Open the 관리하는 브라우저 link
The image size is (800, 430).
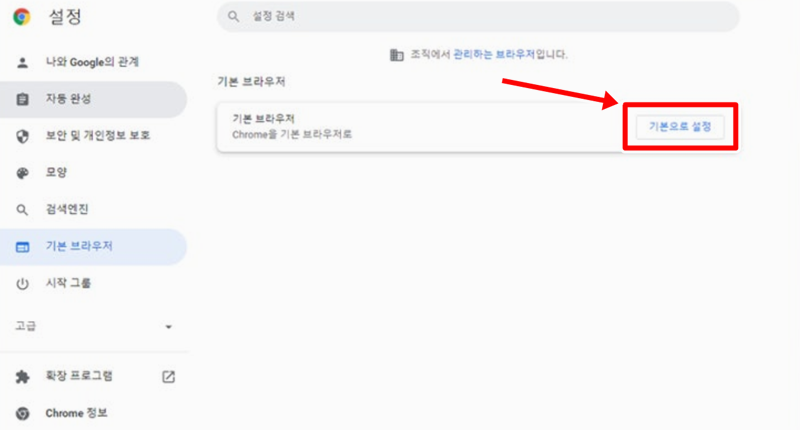pos(494,54)
